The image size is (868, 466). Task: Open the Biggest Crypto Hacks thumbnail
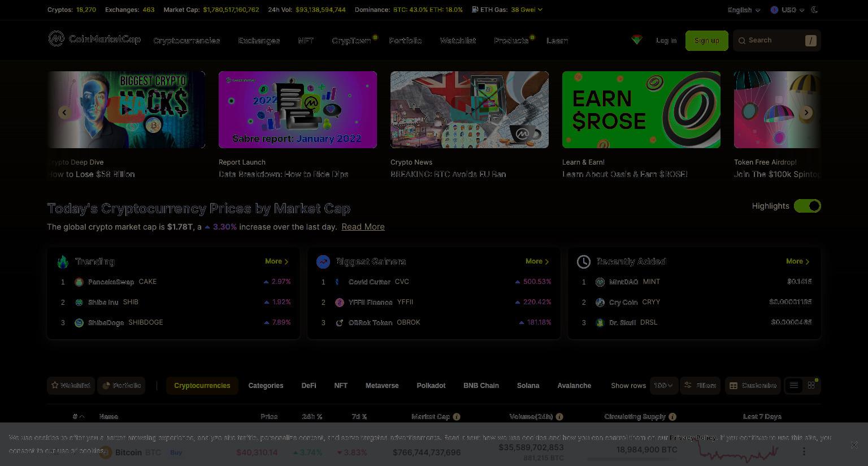(126, 110)
